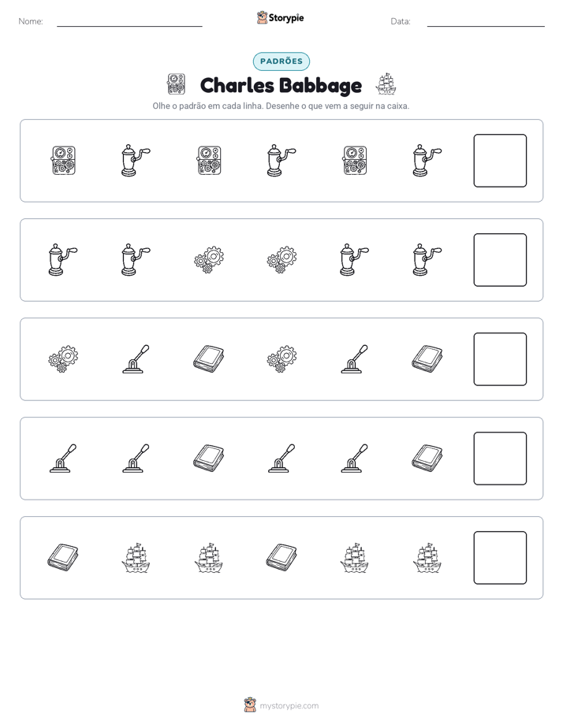Viewport: 563px width, 728px height.
Task: Click the first book icon in row four
Action: pyautogui.click(x=209, y=459)
